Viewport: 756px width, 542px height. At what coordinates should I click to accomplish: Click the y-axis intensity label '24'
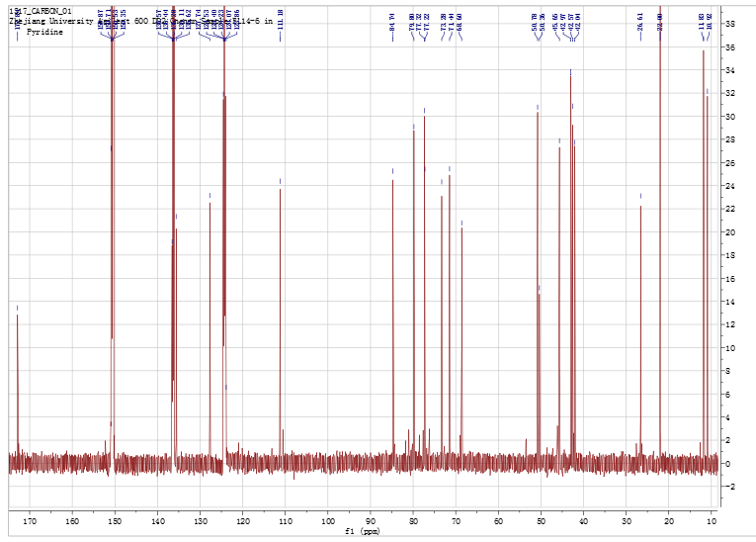(730, 186)
